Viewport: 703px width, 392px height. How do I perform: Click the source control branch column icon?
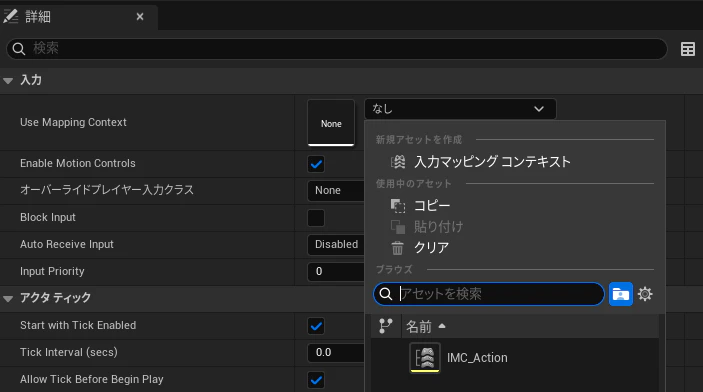pyautogui.click(x=386, y=326)
